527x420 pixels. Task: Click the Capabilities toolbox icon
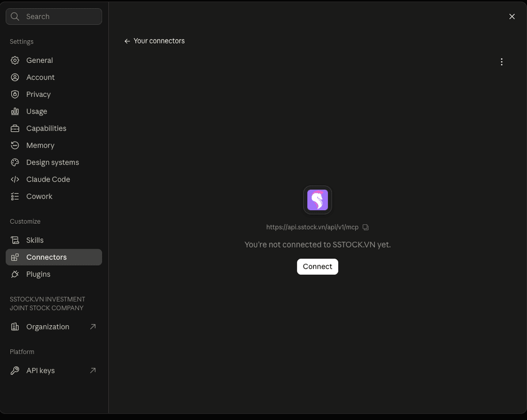click(15, 129)
